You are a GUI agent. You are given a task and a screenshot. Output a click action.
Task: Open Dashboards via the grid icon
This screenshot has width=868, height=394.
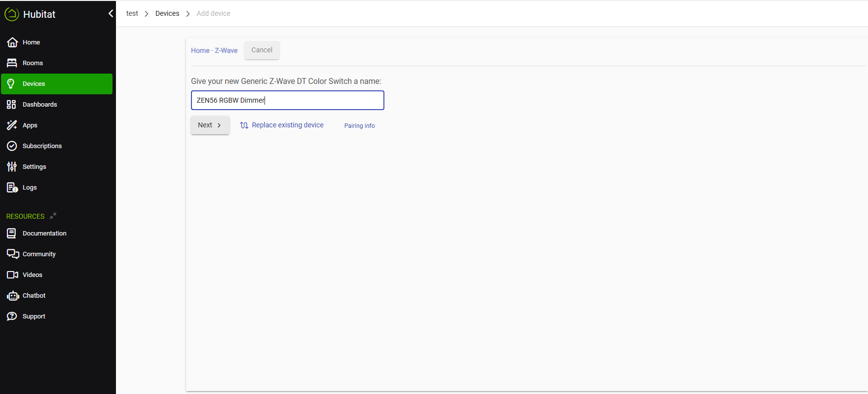tap(11, 105)
